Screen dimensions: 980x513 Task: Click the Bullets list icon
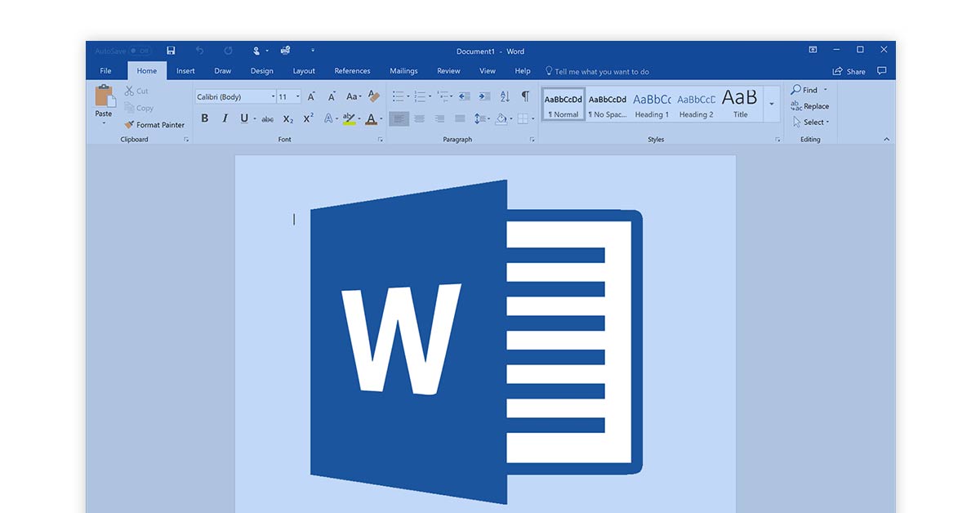tap(399, 96)
